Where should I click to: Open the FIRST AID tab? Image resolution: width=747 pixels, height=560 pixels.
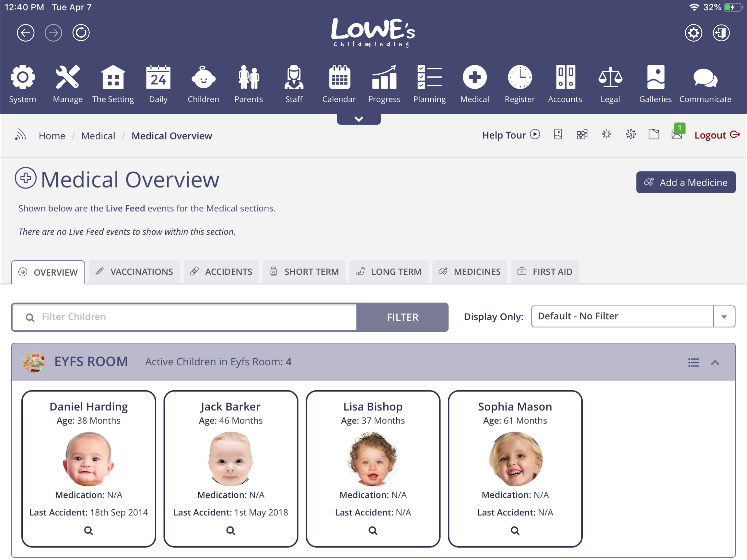pos(545,272)
